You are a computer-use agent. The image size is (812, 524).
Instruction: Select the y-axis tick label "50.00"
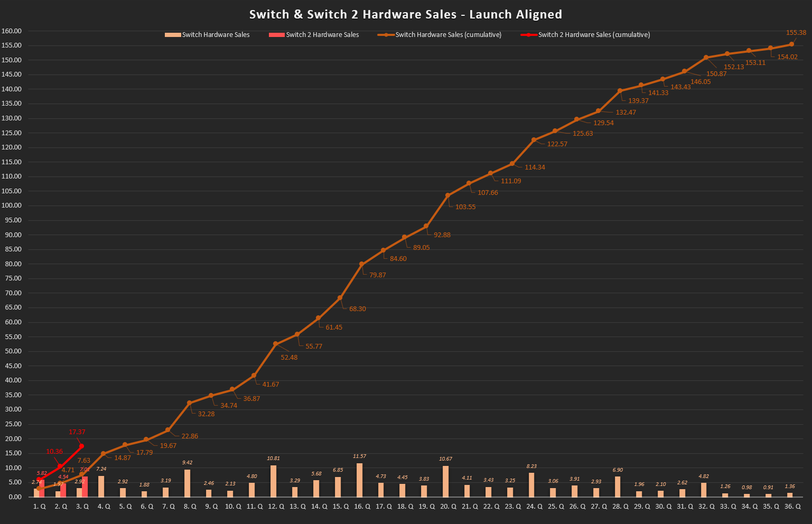tap(13, 351)
